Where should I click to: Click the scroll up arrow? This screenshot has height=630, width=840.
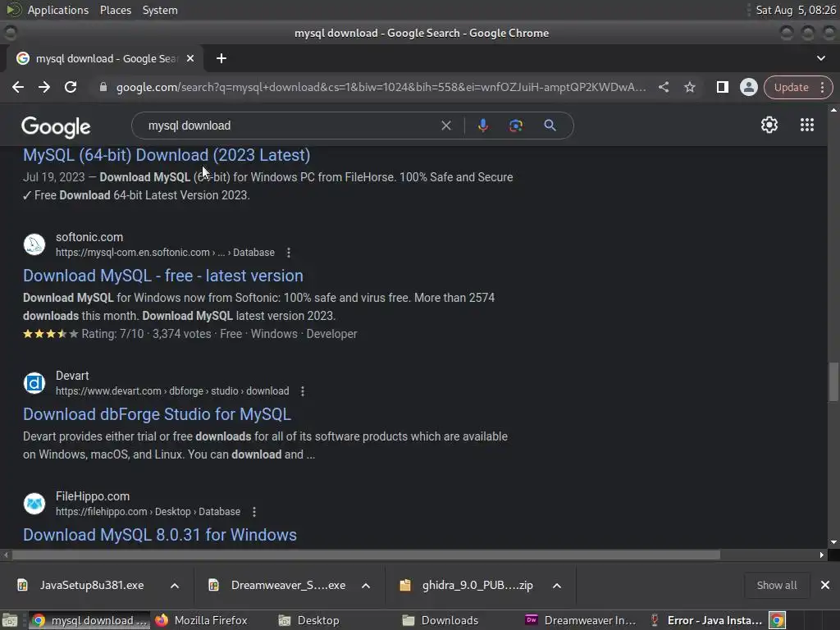tap(833, 110)
